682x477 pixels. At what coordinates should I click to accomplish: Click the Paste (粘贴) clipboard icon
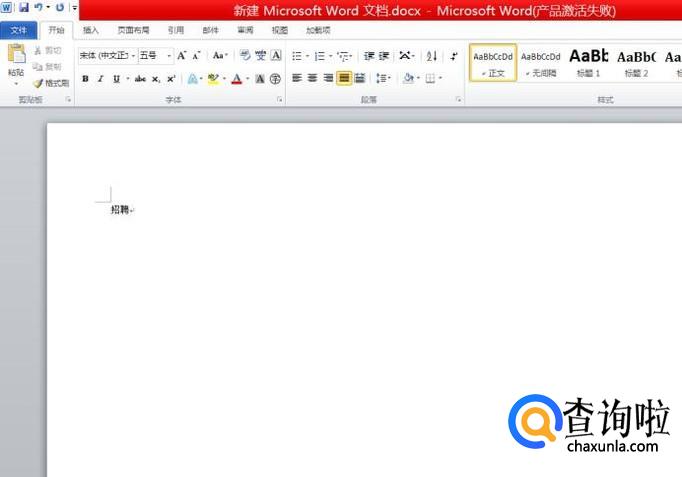click(x=17, y=54)
